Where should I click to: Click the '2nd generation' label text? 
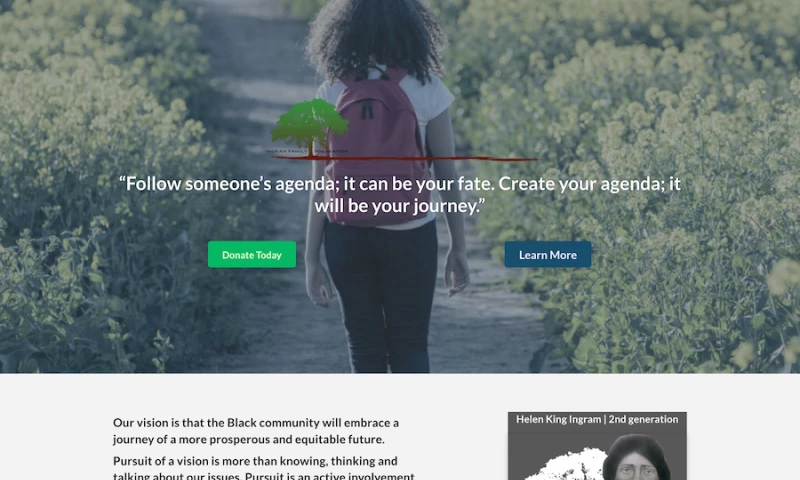pos(643,419)
